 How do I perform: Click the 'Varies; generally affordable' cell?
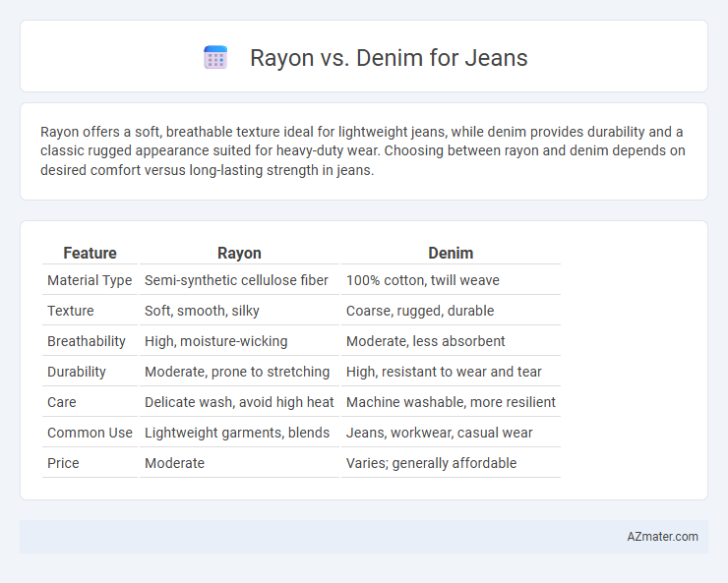tap(451, 463)
